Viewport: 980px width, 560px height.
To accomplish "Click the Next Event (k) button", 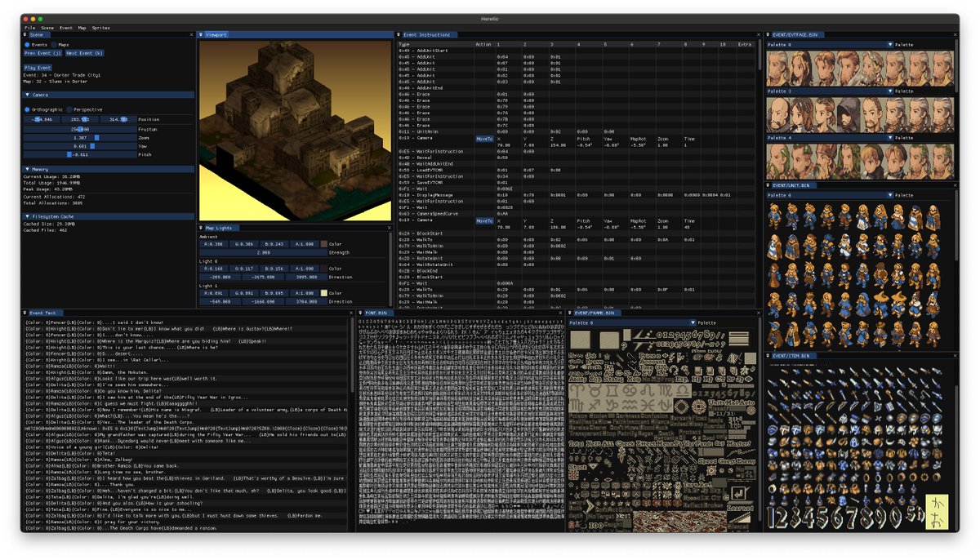I will tap(84, 53).
